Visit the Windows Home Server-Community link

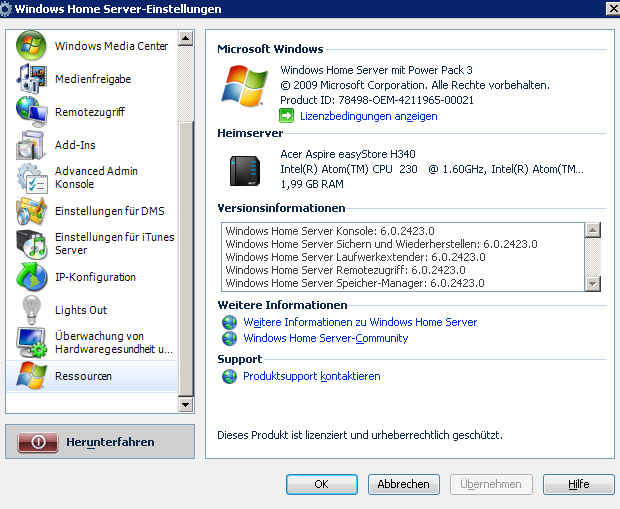tap(325, 339)
